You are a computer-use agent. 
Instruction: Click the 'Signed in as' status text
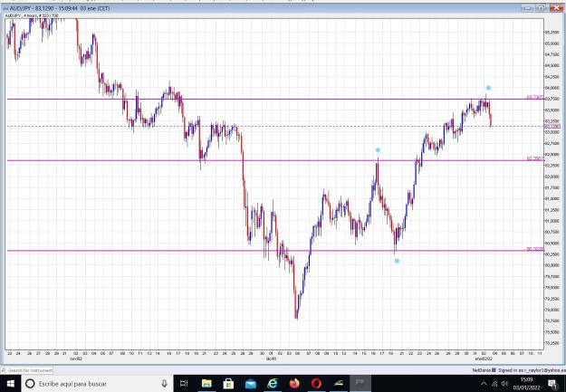coord(531,370)
